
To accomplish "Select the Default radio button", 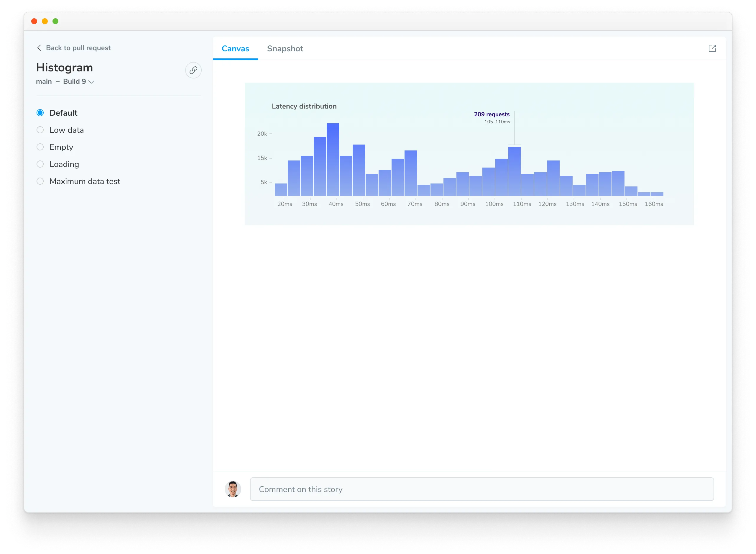I will 40,113.
